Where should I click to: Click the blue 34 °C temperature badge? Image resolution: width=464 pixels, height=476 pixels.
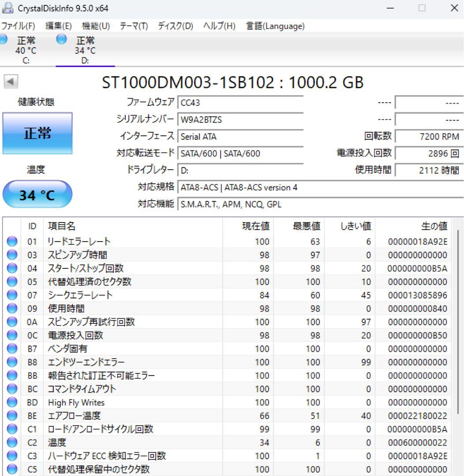point(37,194)
